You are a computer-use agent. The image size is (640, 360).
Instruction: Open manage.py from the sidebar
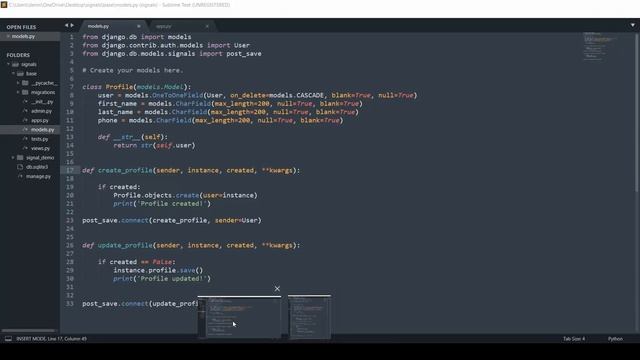click(38, 176)
